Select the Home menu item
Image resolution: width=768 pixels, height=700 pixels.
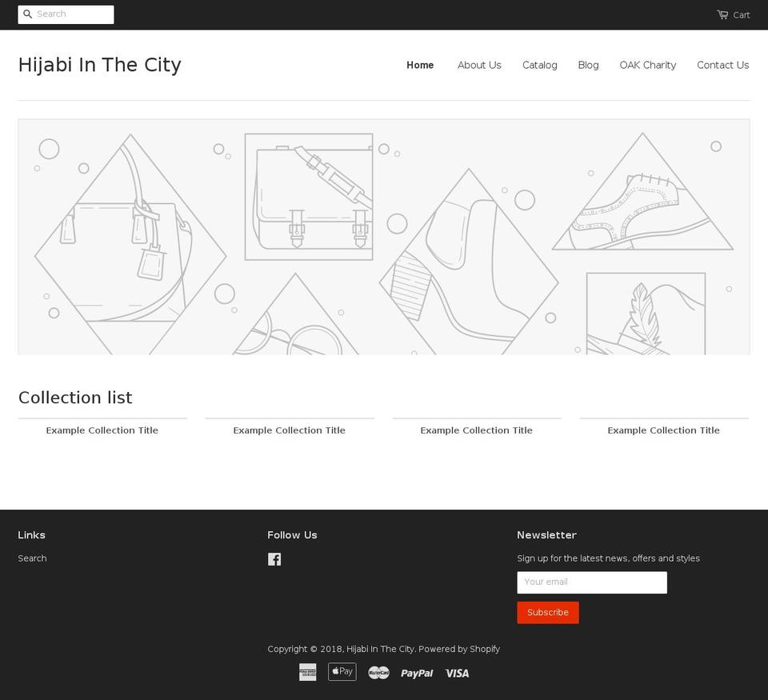(x=420, y=65)
